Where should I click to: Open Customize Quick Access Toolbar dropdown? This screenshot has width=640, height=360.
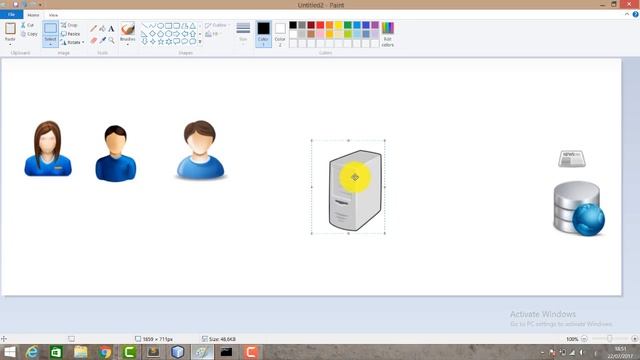[x=40, y=4]
